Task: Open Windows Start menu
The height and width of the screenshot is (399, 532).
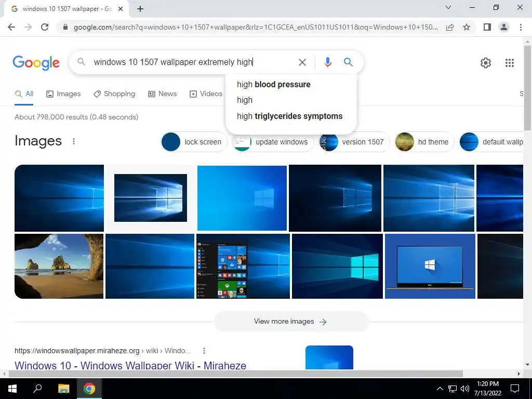Action: (12, 389)
